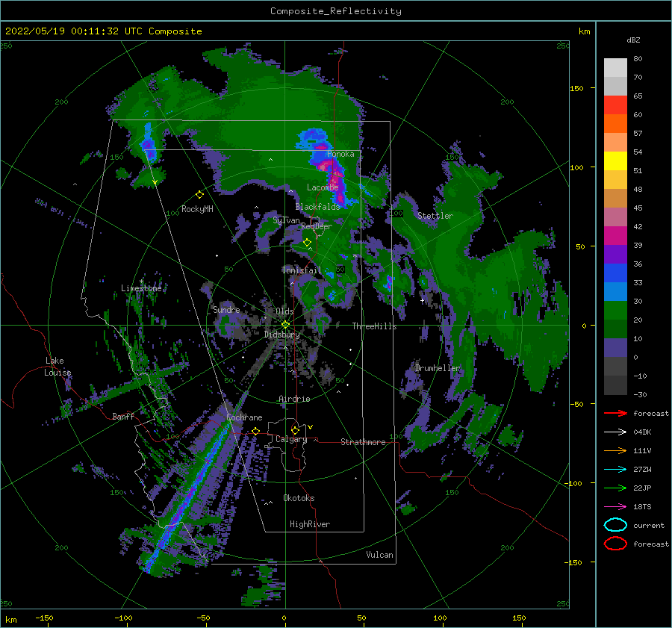Select the purple 39-36 dBZ swatch

click(615, 254)
